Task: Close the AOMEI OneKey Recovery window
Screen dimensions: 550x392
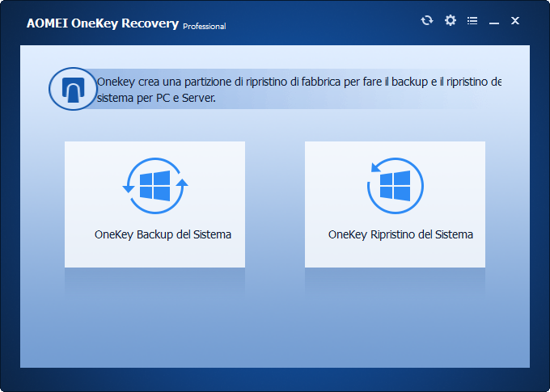Action: point(515,21)
